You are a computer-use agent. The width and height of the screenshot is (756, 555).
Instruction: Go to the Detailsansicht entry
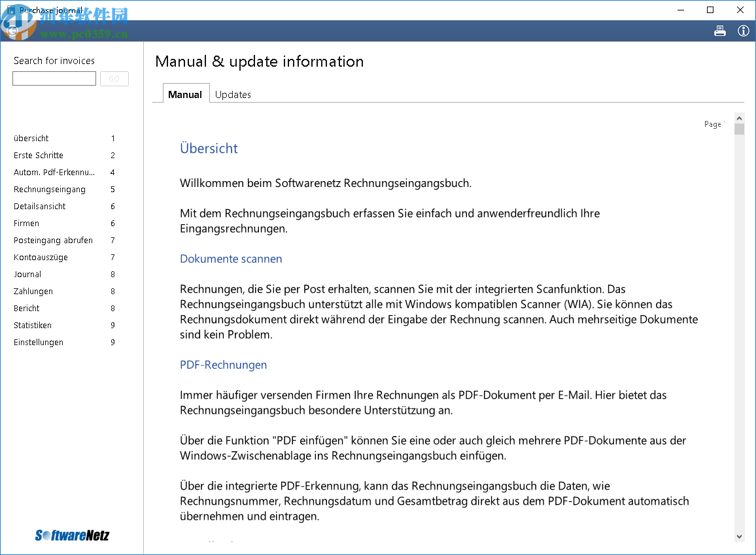[x=40, y=207]
